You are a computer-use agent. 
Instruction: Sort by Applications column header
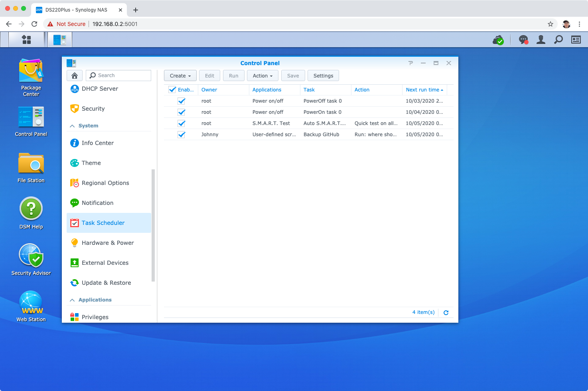[x=274, y=90]
